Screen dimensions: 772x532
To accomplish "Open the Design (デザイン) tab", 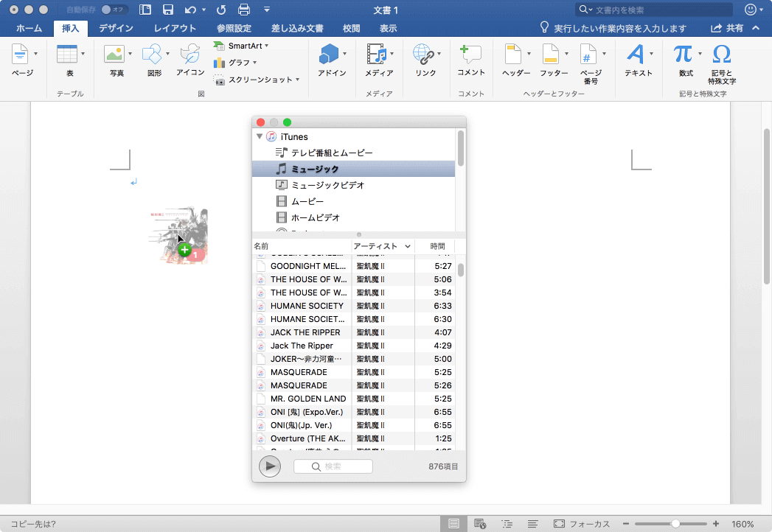I will 117,28.
